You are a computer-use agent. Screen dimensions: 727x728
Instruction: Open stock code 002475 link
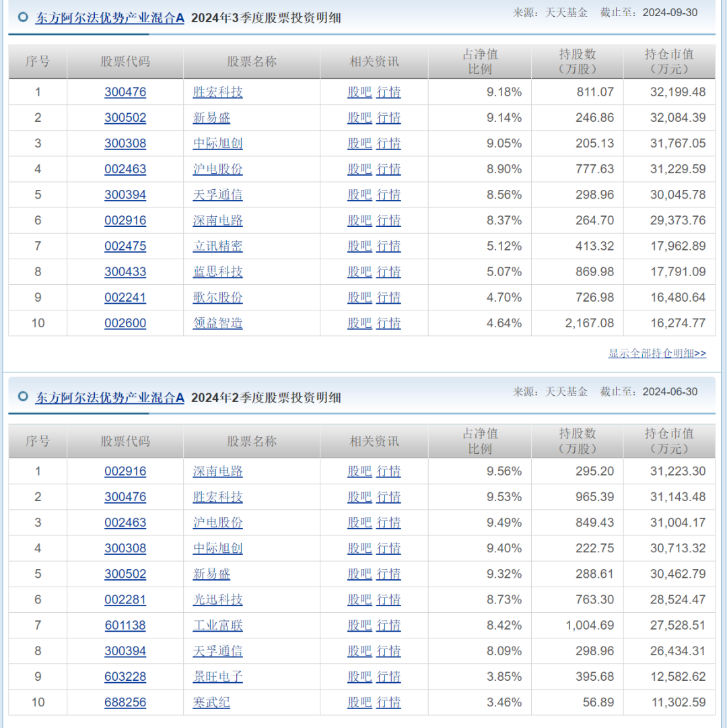125,246
